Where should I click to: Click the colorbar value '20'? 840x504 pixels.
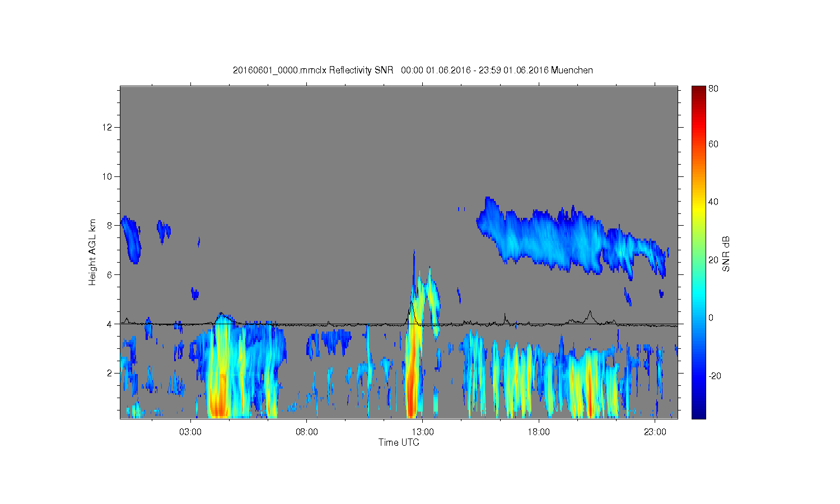pyautogui.click(x=713, y=260)
